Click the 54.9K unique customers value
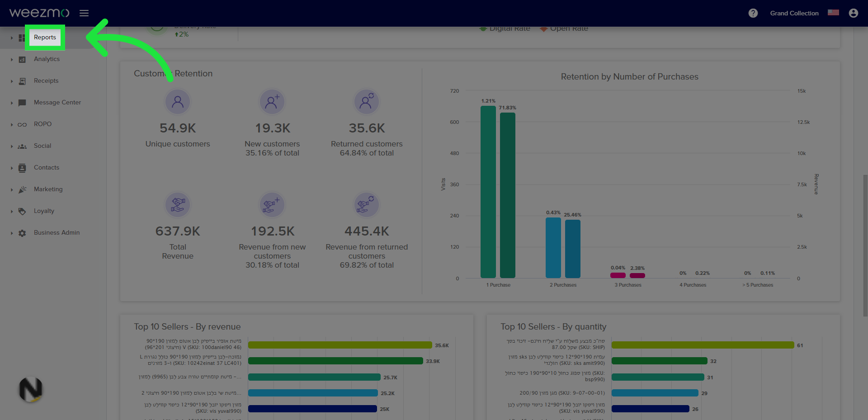 pos(178,128)
